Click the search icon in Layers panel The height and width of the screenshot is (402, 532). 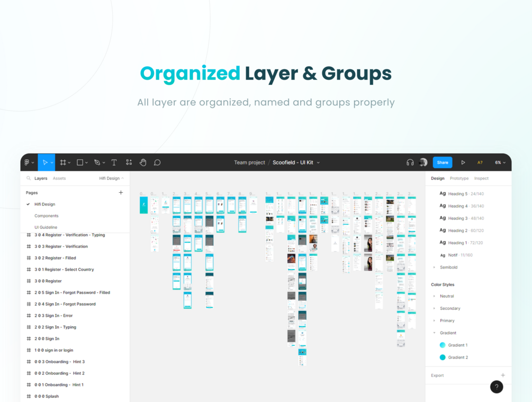tap(29, 178)
